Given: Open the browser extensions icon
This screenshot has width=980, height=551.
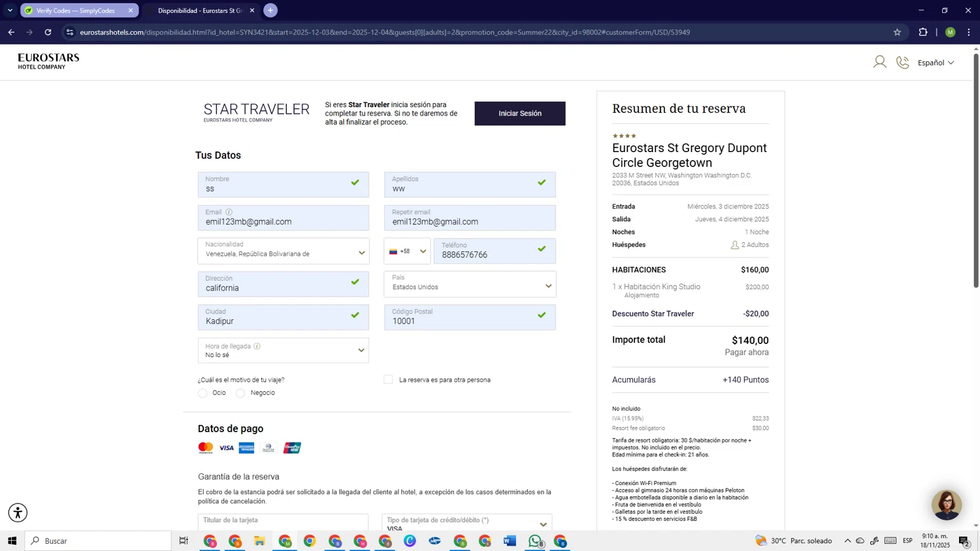Looking at the screenshot, I should pos(923,32).
